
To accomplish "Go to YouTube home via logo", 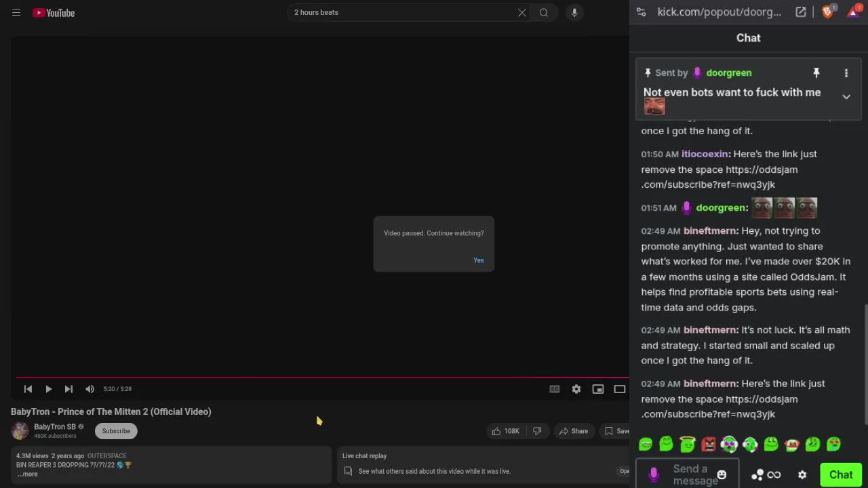I will point(54,12).
